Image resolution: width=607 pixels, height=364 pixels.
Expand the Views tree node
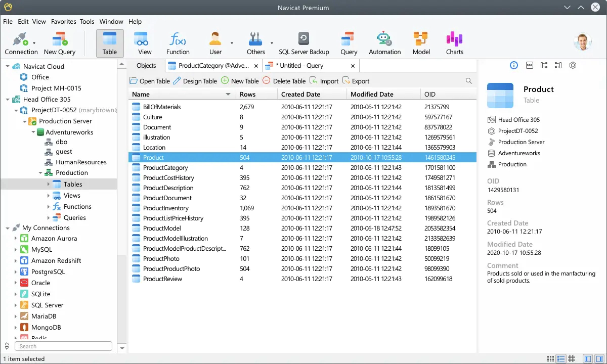(49, 196)
